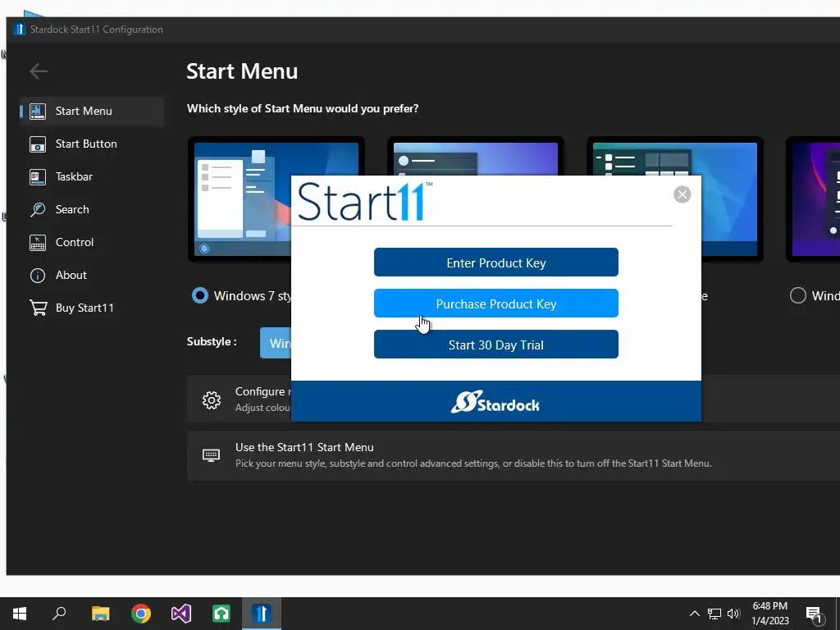Click the Use the Start11 Start Menu row

pos(514,455)
